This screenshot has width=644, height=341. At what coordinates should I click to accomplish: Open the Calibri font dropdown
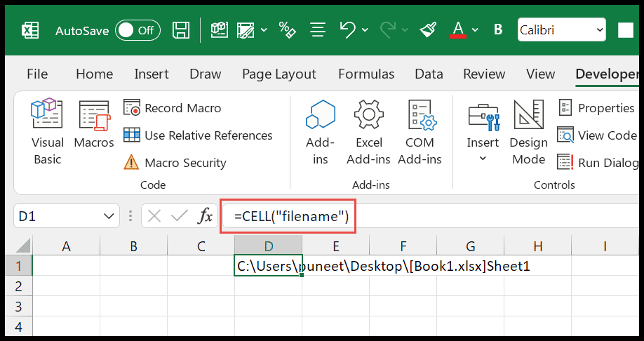click(600, 30)
